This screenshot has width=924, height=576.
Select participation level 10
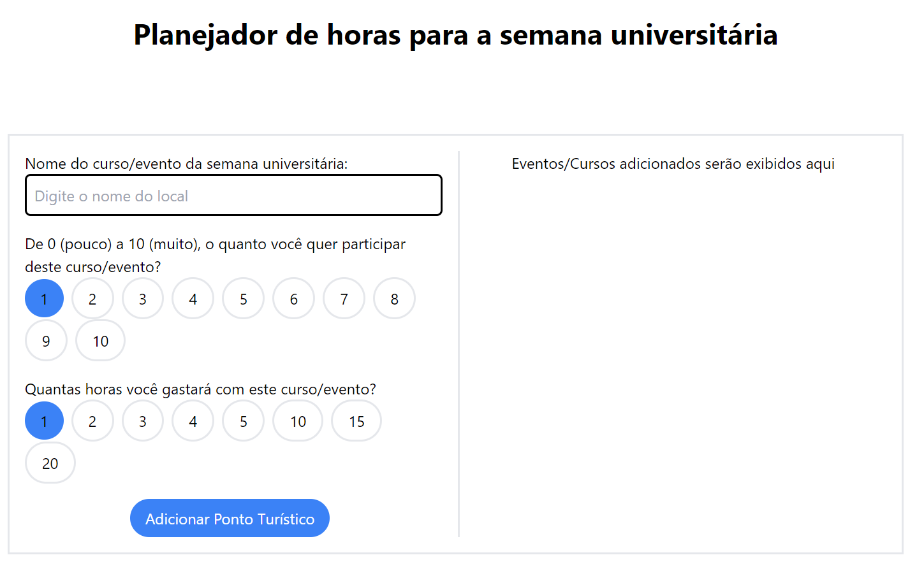pos(100,340)
